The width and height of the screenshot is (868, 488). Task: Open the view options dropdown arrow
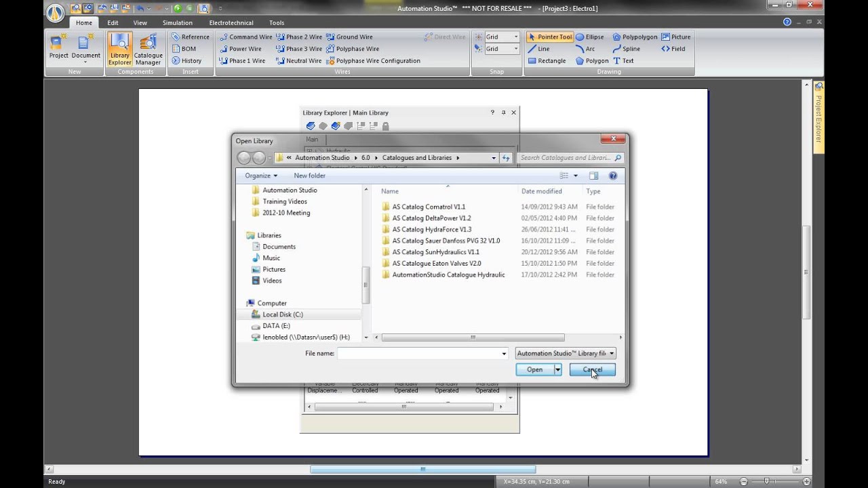click(x=576, y=176)
